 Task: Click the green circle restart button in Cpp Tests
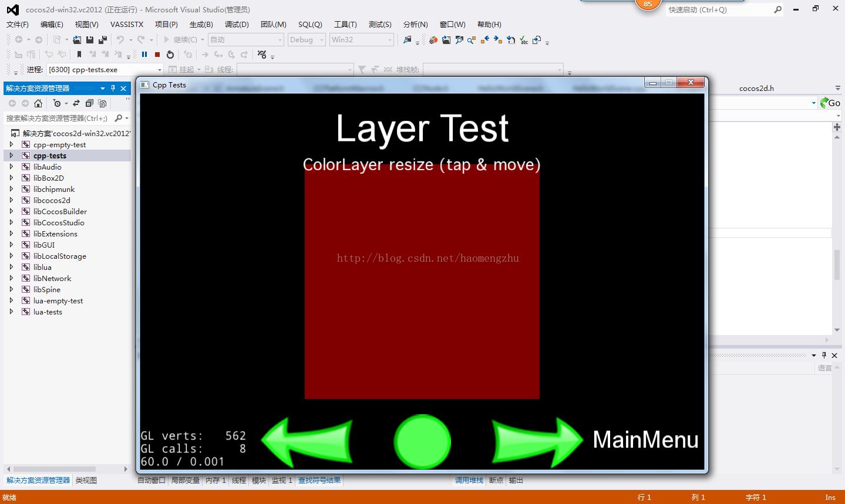pos(422,442)
